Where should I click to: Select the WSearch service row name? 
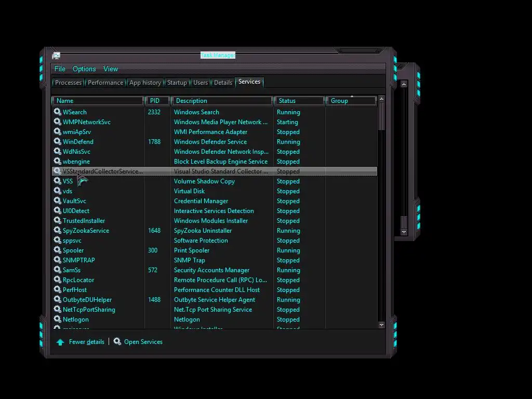pos(75,112)
